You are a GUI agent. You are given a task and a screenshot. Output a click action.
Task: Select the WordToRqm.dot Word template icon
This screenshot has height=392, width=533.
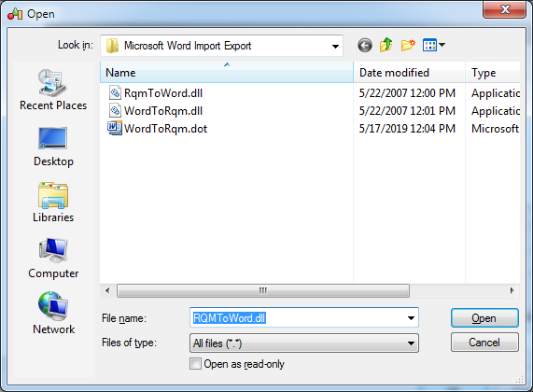click(x=115, y=129)
